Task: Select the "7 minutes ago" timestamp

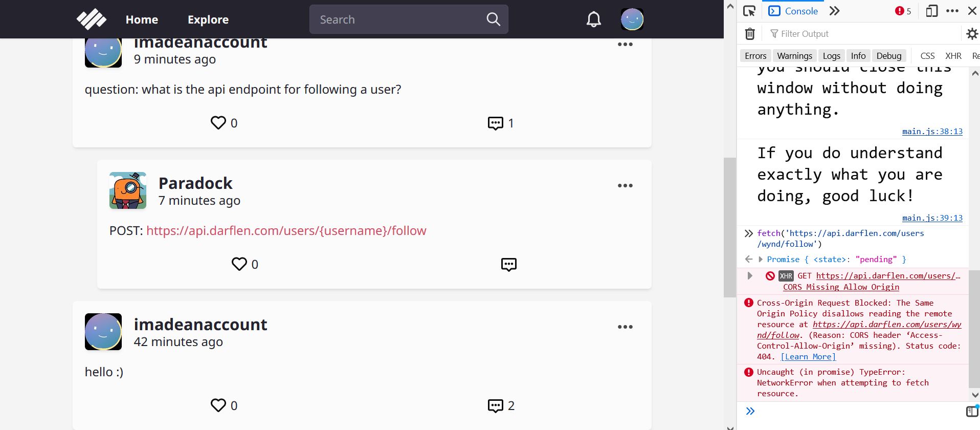Action: pyautogui.click(x=199, y=201)
